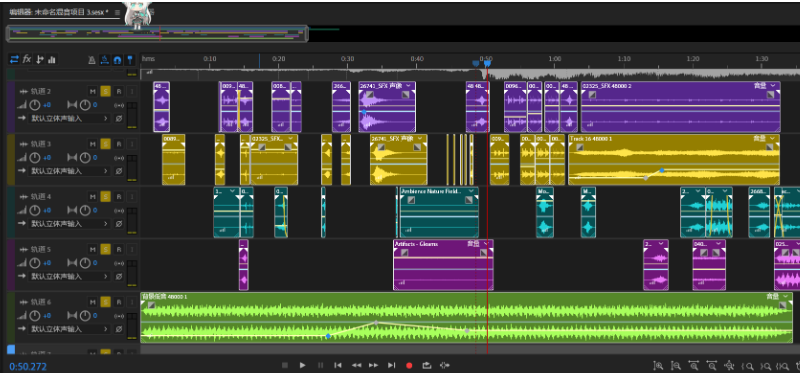The width and height of the screenshot is (800, 373).
Task: Show the EQ view icon
Action: [x=52, y=60]
